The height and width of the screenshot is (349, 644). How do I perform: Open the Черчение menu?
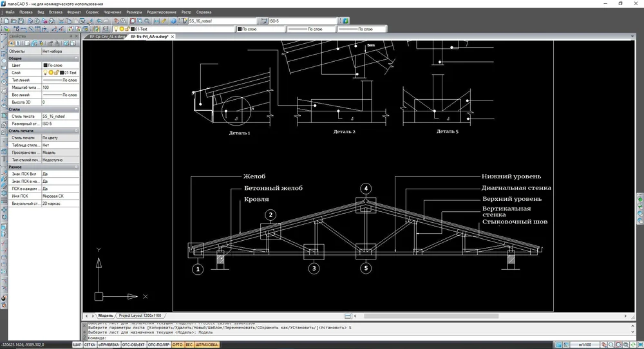coord(112,12)
